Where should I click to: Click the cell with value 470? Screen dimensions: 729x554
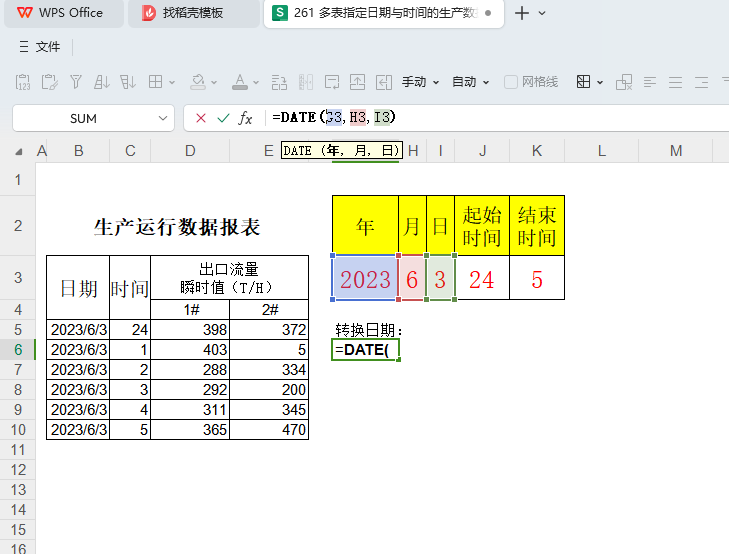269,429
